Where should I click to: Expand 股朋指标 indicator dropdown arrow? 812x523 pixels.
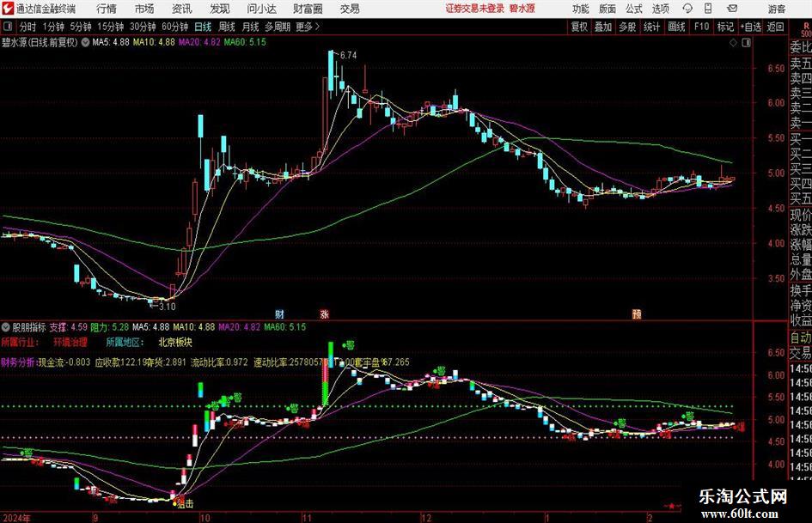[6, 327]
